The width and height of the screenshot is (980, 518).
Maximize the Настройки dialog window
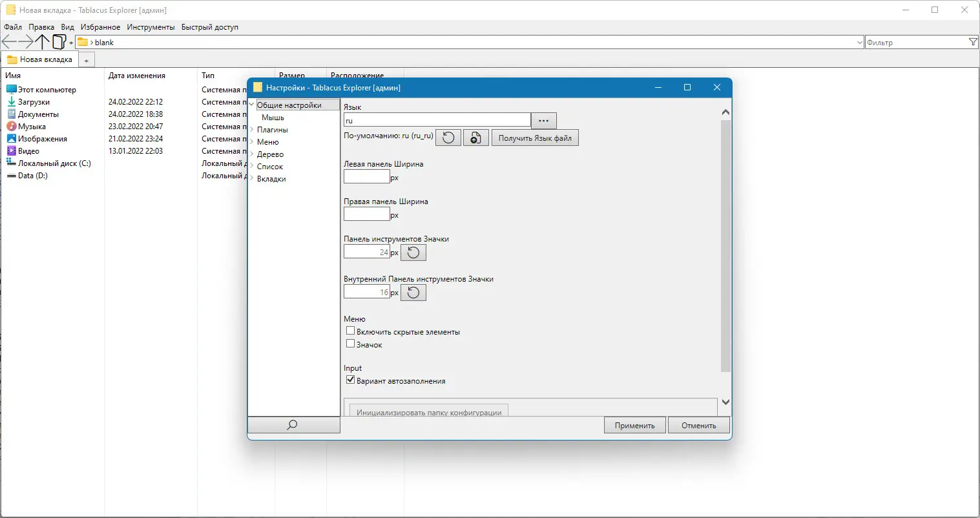point(687,87)
